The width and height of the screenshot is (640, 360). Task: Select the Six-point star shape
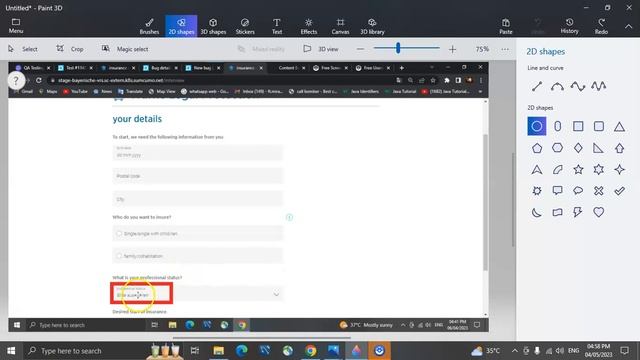[x=599, y=169]
